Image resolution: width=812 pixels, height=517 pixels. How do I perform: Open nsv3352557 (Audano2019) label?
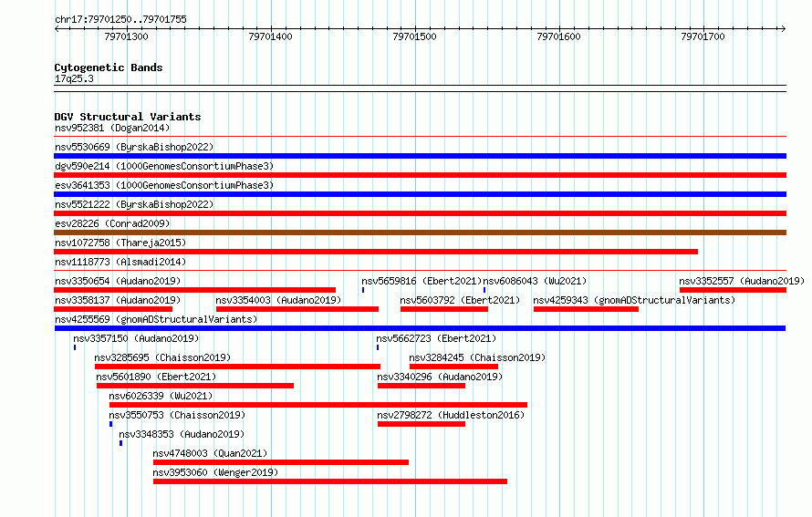tap(742, 281)
